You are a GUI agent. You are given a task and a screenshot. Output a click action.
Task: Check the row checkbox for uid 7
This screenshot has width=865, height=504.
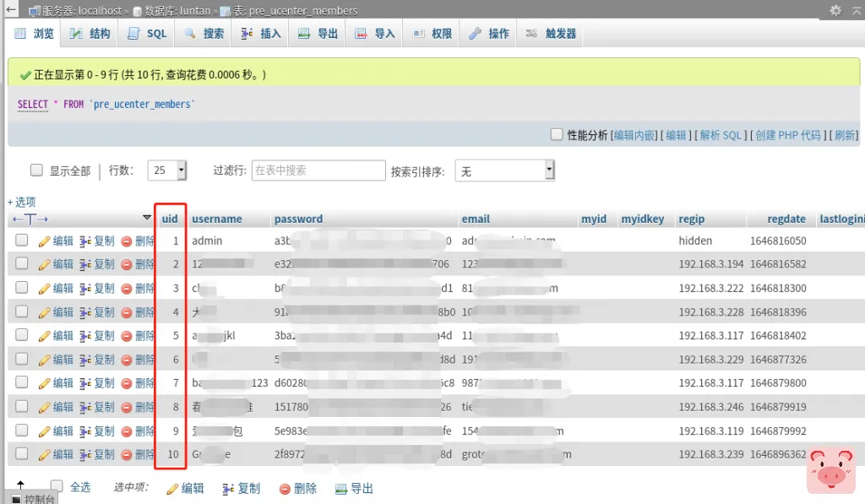(x=21, y=382)
